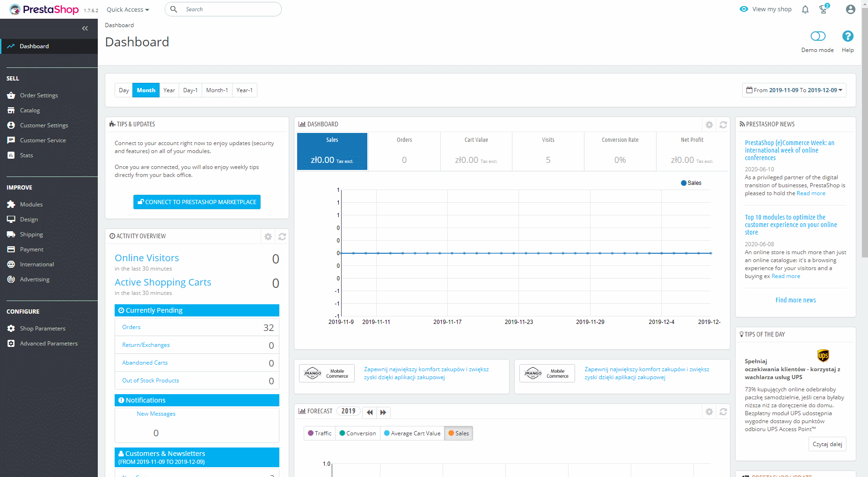
Task: Click the Help question mark icon
Action: click(x=847, y=37)
